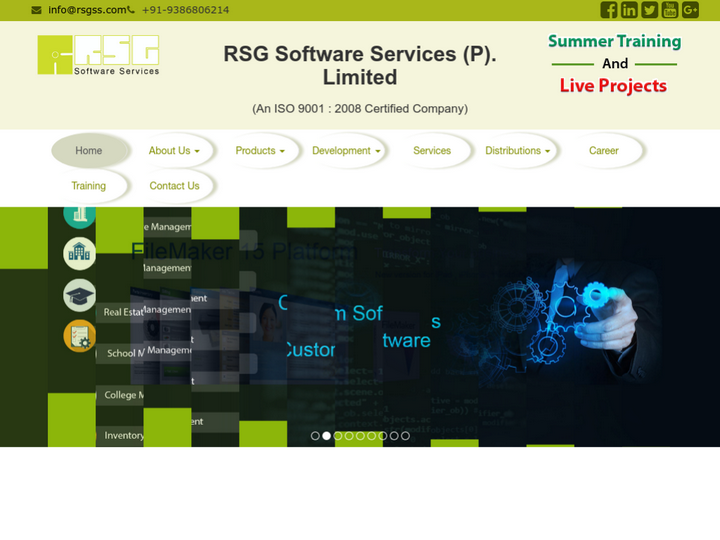Go to the Services menu item
This screenshot has height=540, width=720.
(432, 151)
